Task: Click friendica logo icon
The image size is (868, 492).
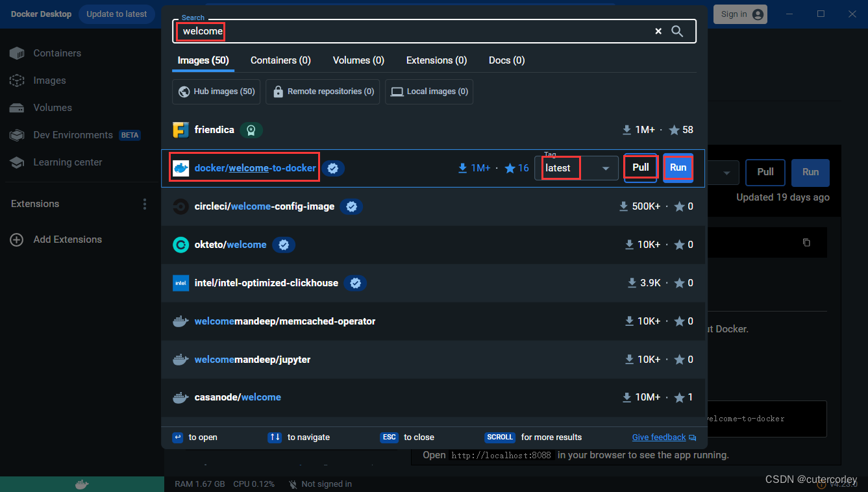Action: point(180,130)
